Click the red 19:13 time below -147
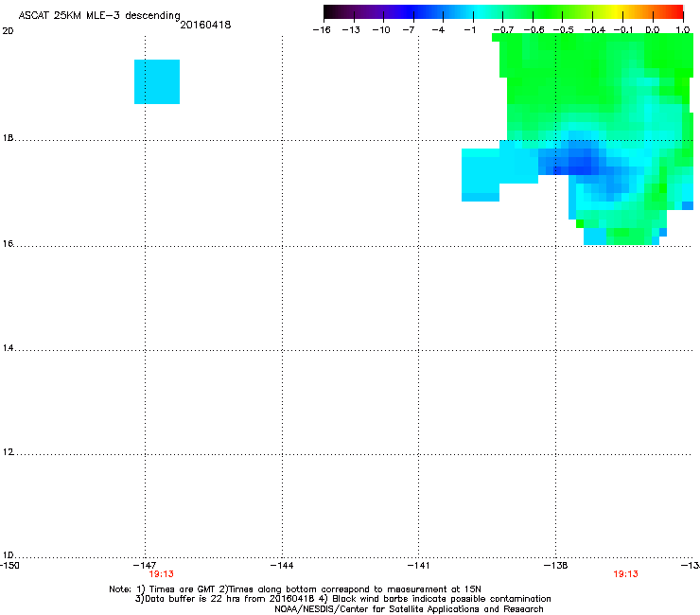 (x=161, y=574)
